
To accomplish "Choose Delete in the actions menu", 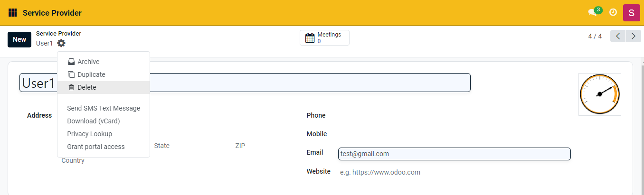I will pyautogui.click(x=86, y=87).
